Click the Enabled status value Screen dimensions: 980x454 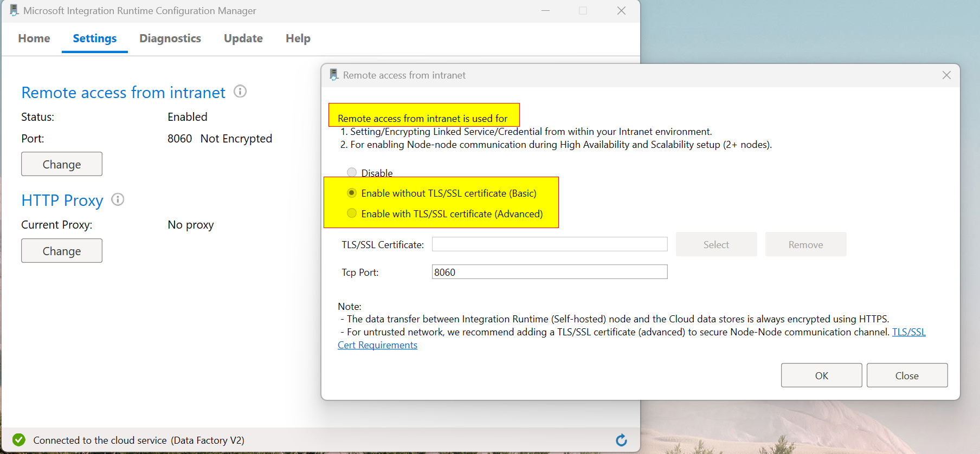click(x=188, y=117)
